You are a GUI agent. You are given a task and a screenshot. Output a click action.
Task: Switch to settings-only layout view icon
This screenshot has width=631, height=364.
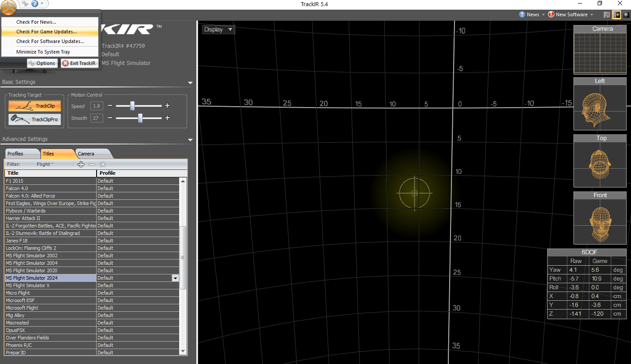[607, 14]
